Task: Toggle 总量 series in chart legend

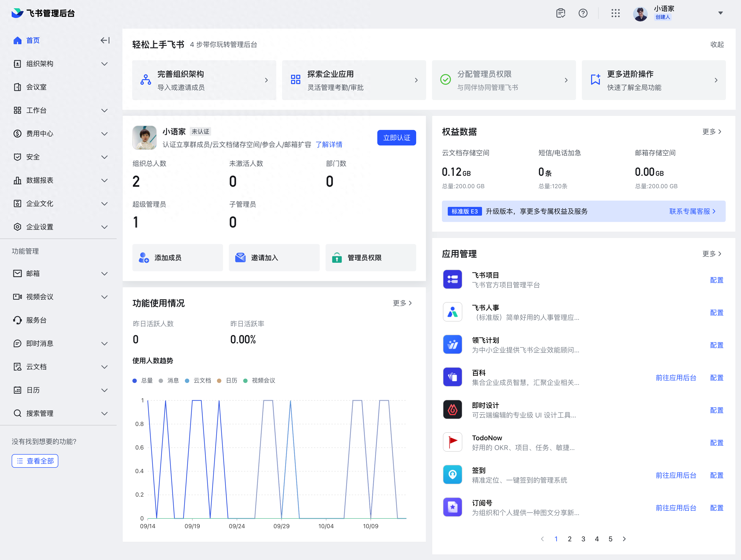Action: [x=143, y=381]
